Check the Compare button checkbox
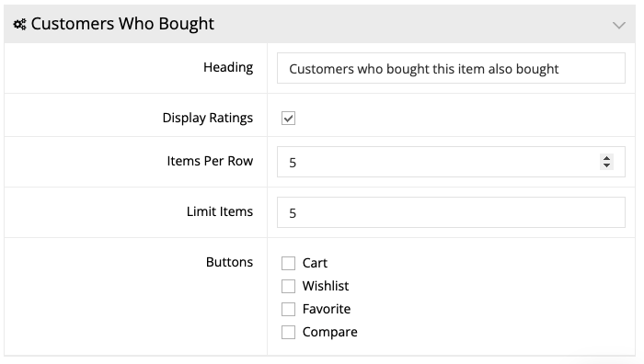This screenshot has width=644, height=364. click(288, 332)
